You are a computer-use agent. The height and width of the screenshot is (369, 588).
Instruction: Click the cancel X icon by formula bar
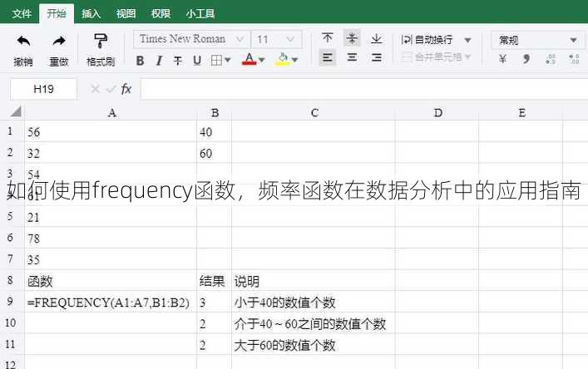click(x=96, y=89)
